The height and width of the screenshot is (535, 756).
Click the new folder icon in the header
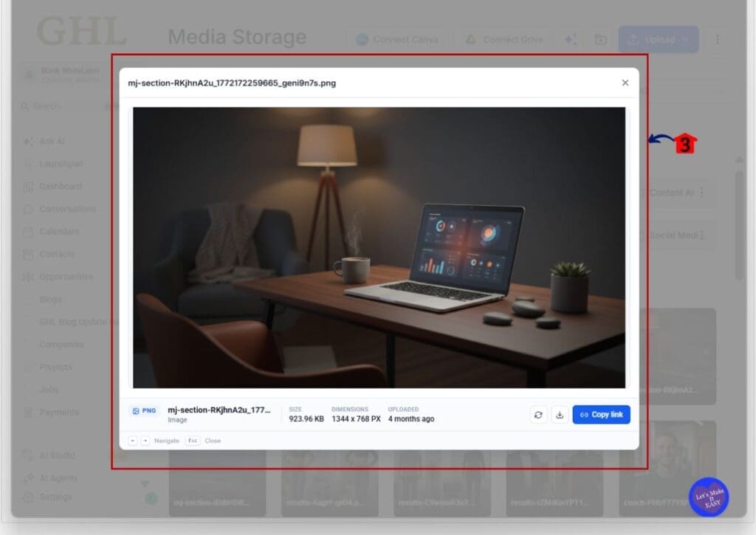tap(601, 40)
